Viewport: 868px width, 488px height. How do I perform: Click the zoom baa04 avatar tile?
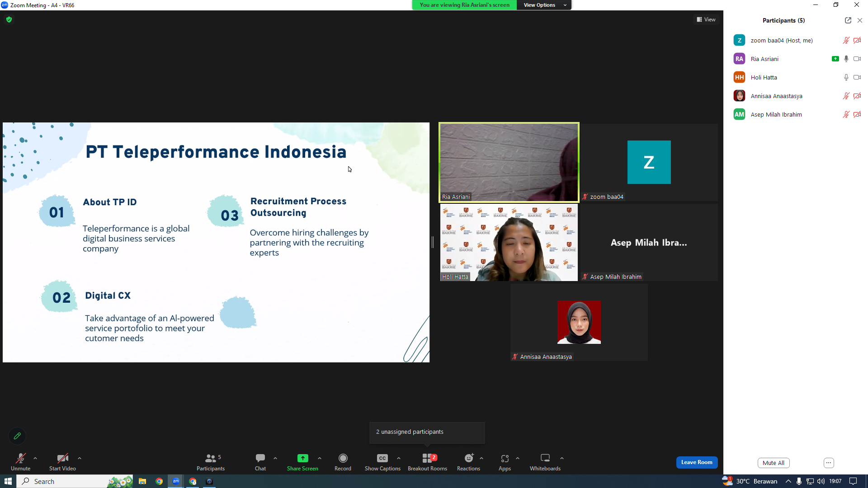pyautogui.click(x=649, y=162)
